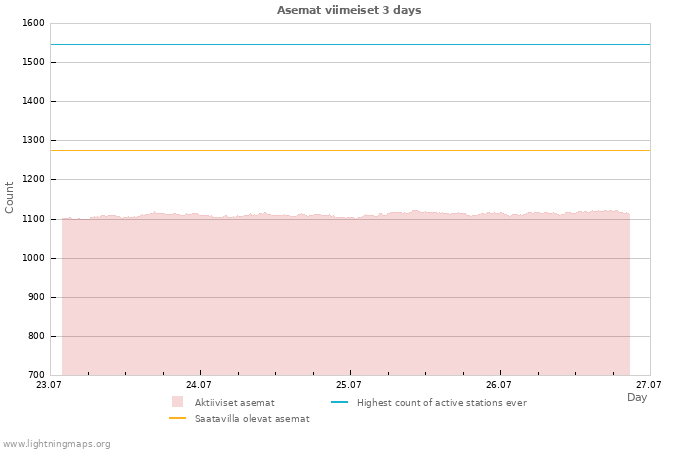The height and width of the screenshot is (450, 700).
Task: Click the 1100 value on the y-axis
Action: [x=33, y=219]
